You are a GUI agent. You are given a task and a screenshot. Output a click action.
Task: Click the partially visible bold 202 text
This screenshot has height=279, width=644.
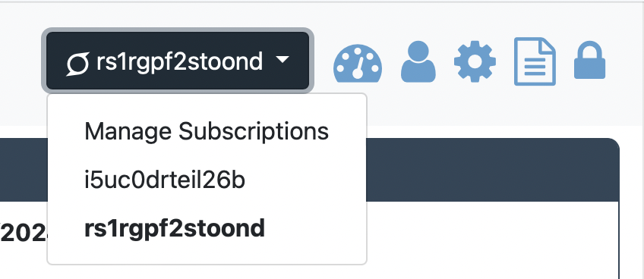pos(24,235)
